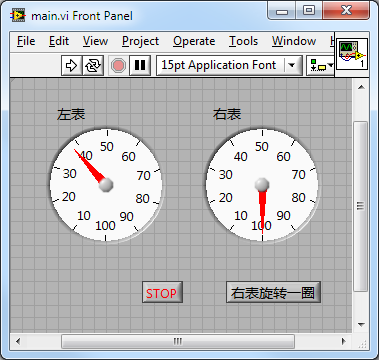Click the Run Continuously icon
This screenshot has width=379, height=360.
(93, 65)
